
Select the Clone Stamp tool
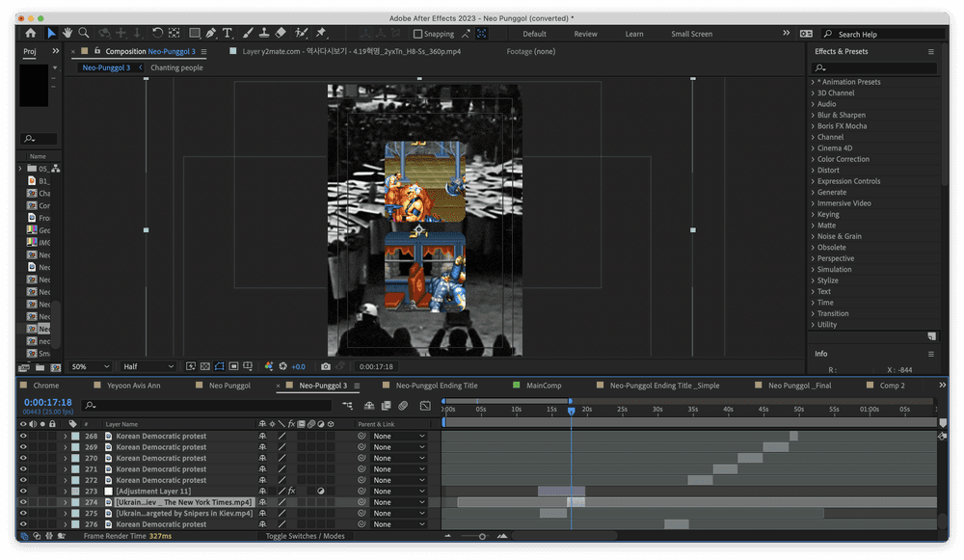(x=264, y=33)
